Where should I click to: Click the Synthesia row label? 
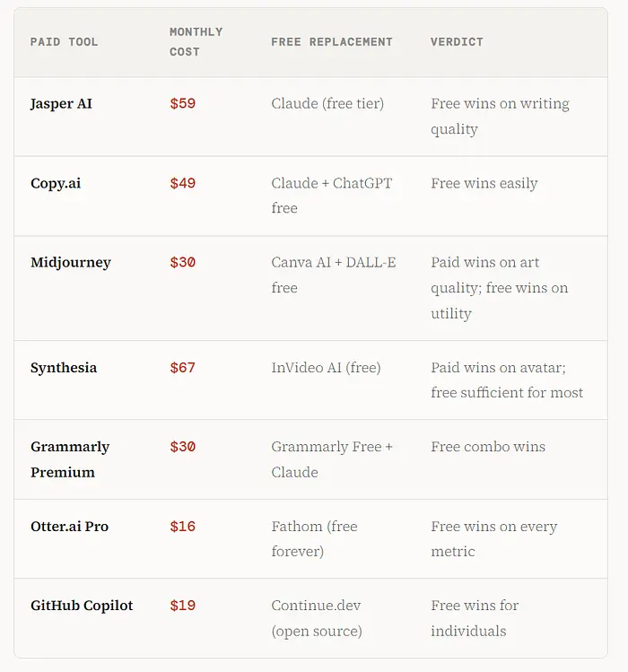[x=64, y=368]
